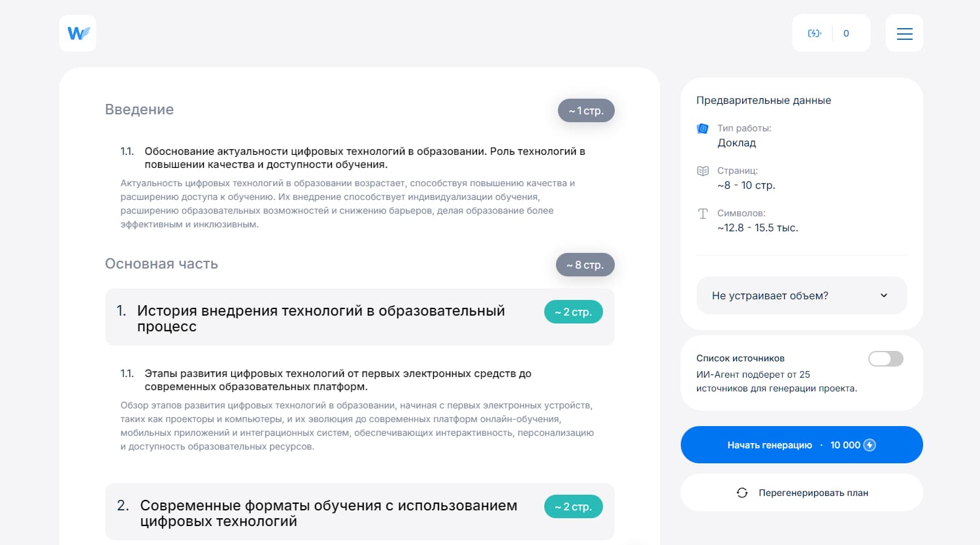The image size is (980, 545).
Task: Click the refresh icon on 'Перегенерировать план'
Action: tap(742, 493)
